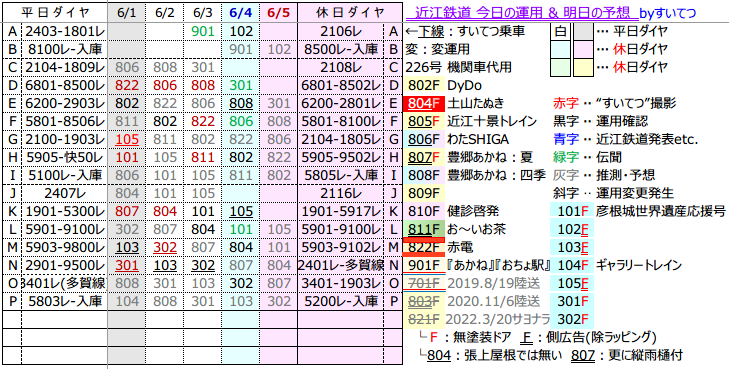The image size is (729, 369).
Task: Click the 802F legend cell
Action: [424, 86]
